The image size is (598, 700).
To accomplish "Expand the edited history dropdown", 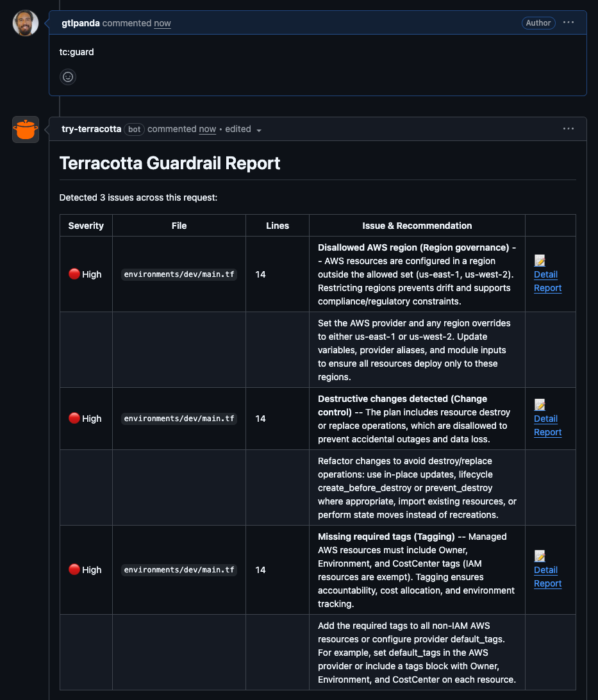I will tap(259, 130).
